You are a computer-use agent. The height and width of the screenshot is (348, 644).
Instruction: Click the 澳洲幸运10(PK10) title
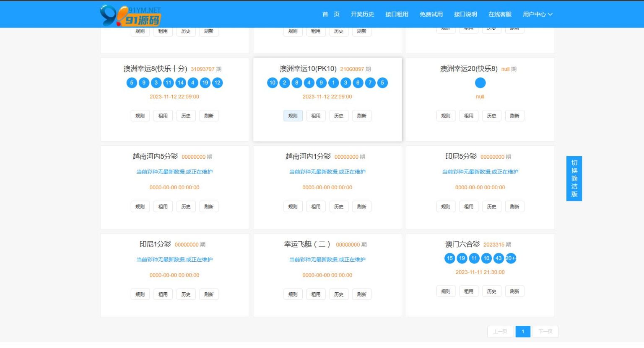(308, 69)
